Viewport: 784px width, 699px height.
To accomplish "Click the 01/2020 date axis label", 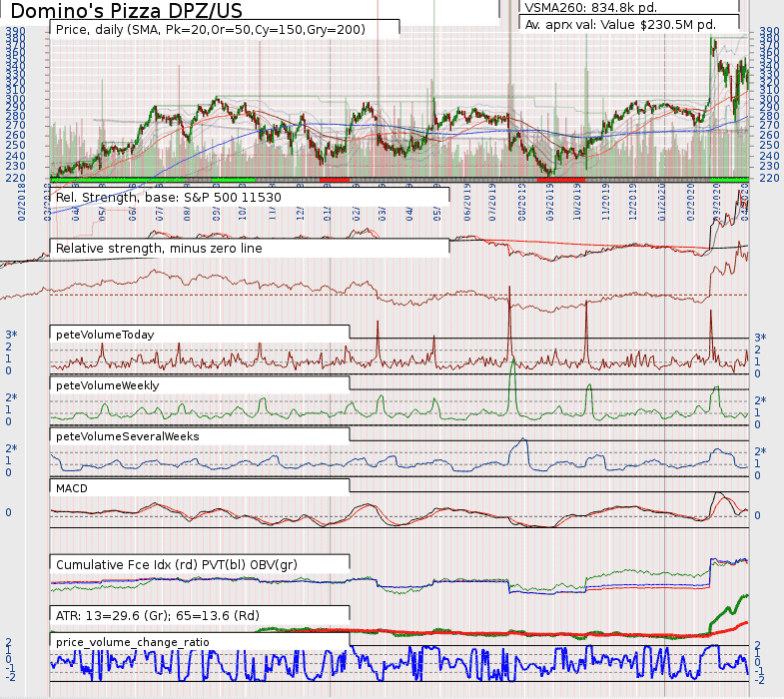I will pos(661,202).
